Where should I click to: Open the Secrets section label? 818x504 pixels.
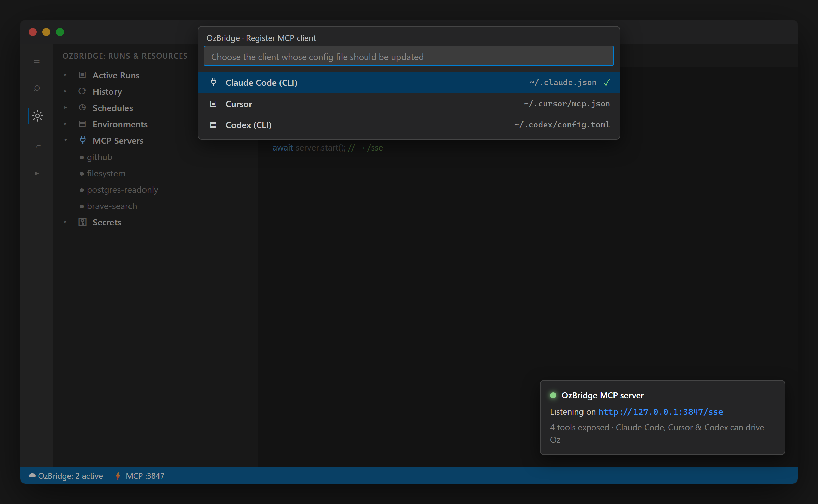click(107, 222)
